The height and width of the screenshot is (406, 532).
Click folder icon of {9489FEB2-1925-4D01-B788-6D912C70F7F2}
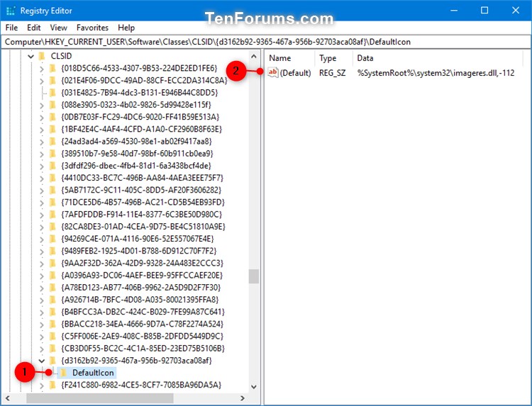[x=52, y=251]
